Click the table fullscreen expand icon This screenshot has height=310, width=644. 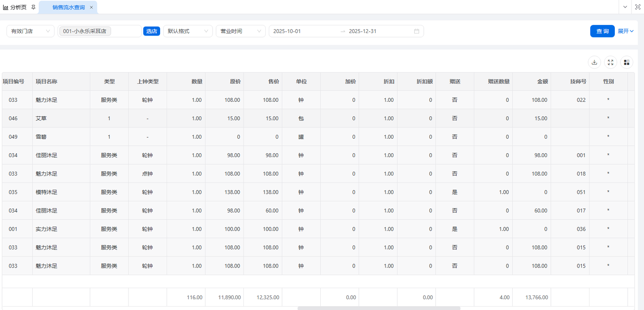tap(610, 62)
